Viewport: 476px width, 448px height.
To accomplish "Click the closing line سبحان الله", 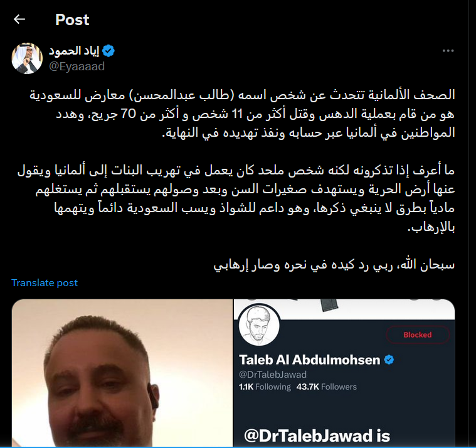I will click(x=334, y=265).
